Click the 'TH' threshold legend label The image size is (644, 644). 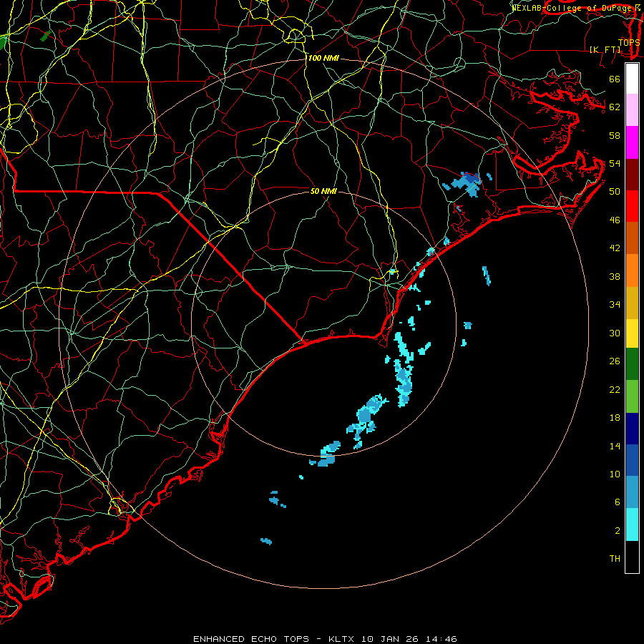point(615,559)
